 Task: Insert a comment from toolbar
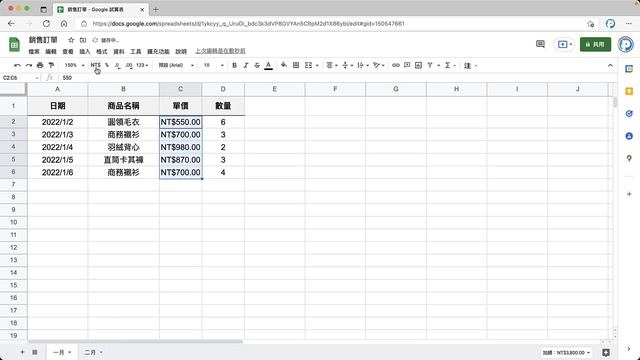(407, 65)
